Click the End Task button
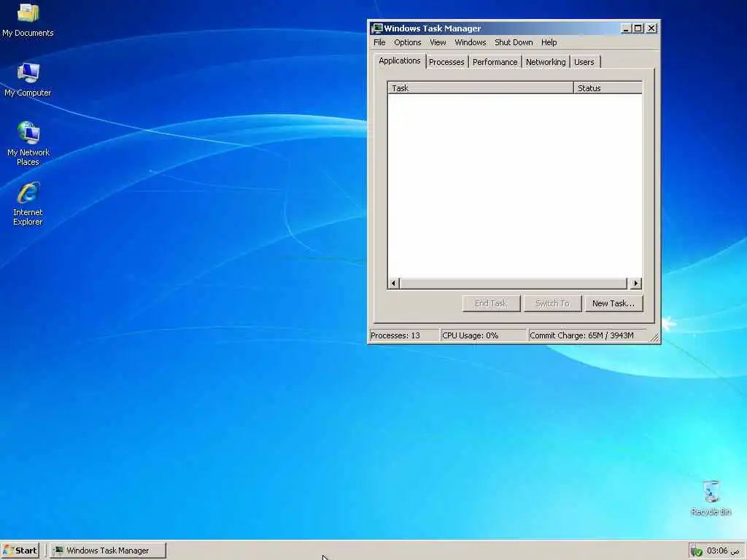 pos(491,303)
